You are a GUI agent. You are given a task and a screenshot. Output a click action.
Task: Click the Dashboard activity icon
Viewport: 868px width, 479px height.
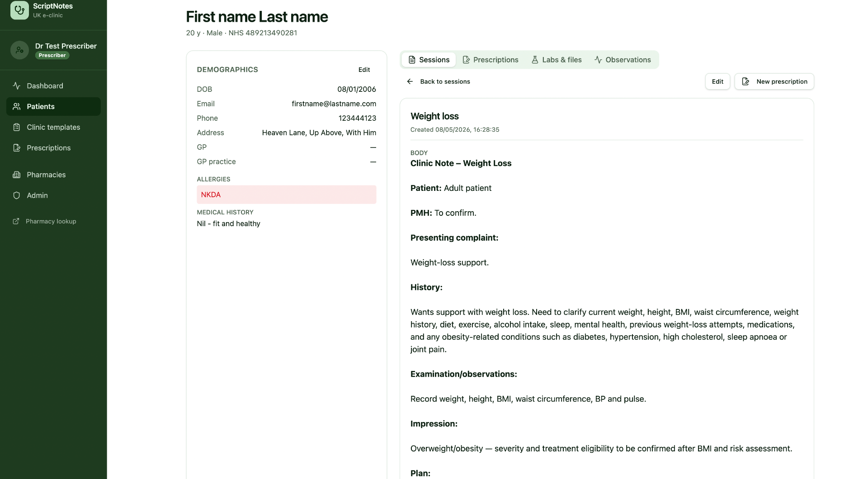(x=17, y=86)
